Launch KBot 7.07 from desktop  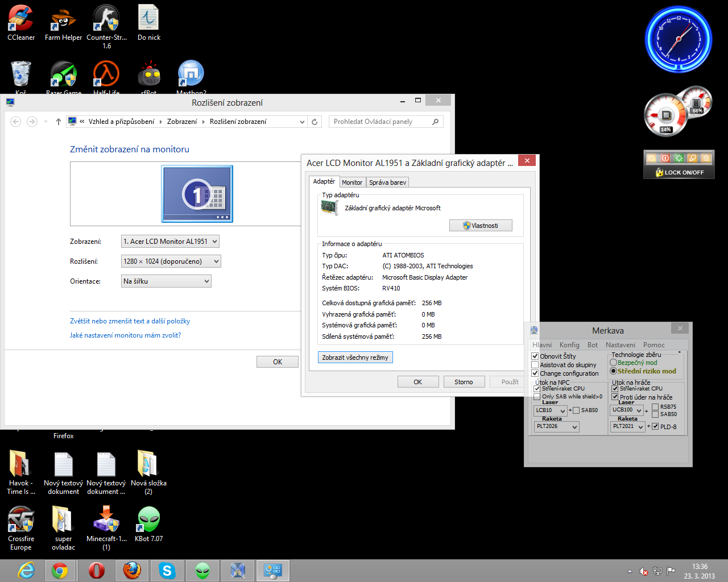tap(148, 519)
